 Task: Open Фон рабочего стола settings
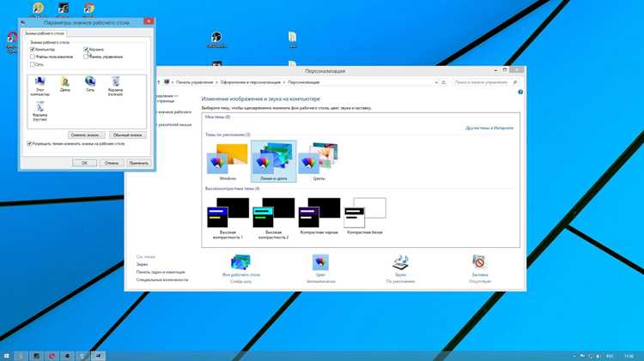[241, 268]
